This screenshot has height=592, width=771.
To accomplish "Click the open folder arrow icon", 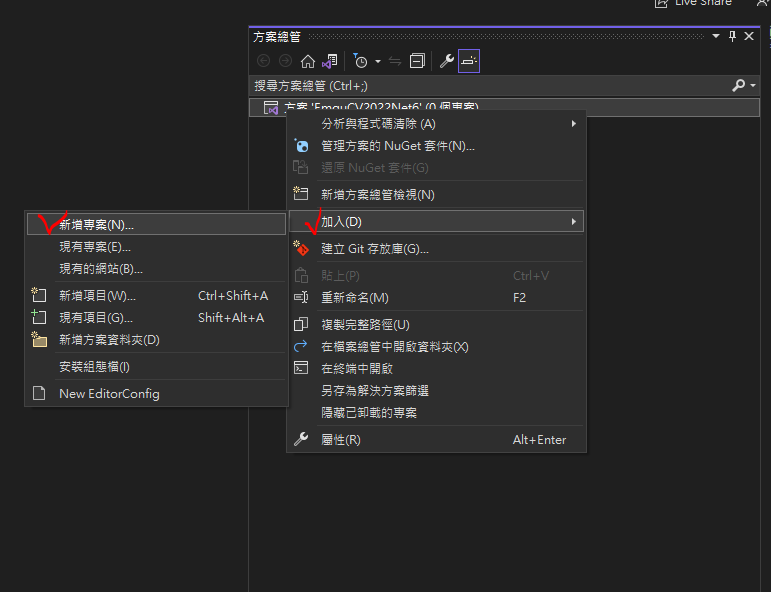I will click(300, 346).
